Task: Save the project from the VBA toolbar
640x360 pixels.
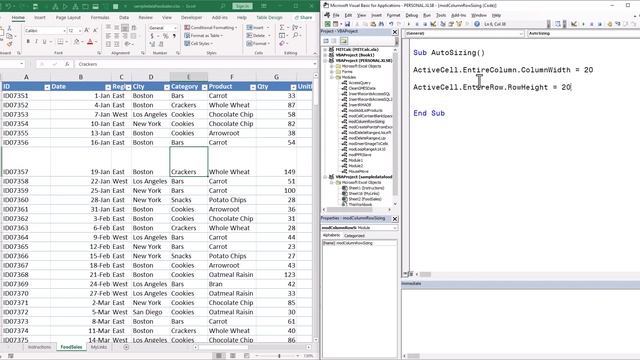Action: tap(347, 24)
